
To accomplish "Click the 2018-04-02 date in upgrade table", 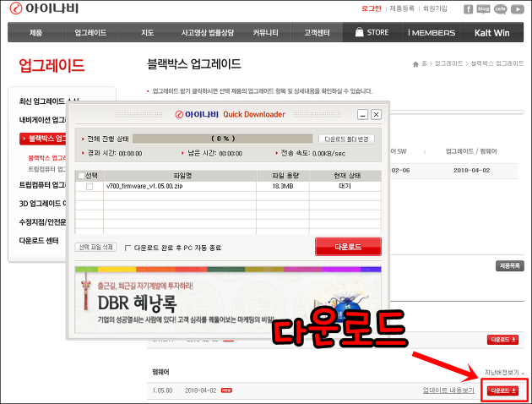I will click(x=471, y=171).
